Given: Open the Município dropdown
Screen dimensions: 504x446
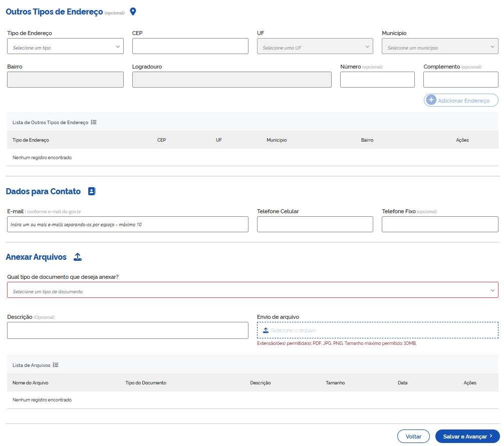Looking at the screenshot, I should point(439,47).
